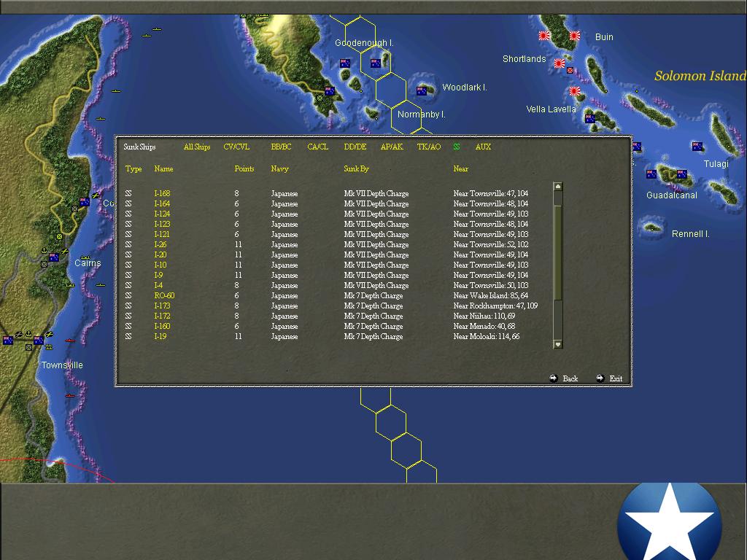Select submarine I-19 entry
The width and height of the screenshot is (747, 560).
[x=160, y=336]
